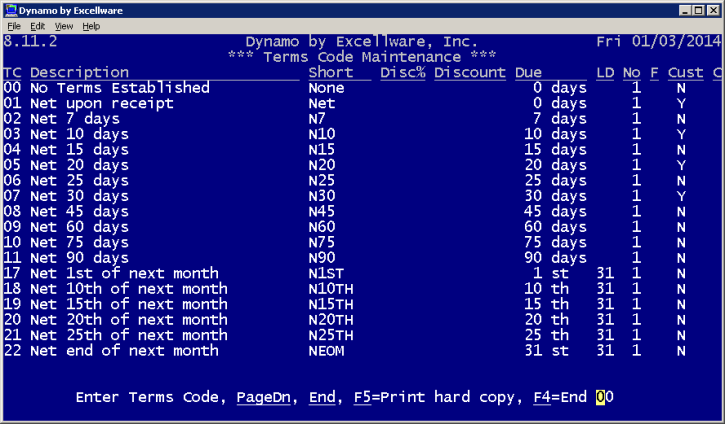Viewport: 725px width, 424px height.
Task: Open the Edit menu
Action: [x=37, y=26]
